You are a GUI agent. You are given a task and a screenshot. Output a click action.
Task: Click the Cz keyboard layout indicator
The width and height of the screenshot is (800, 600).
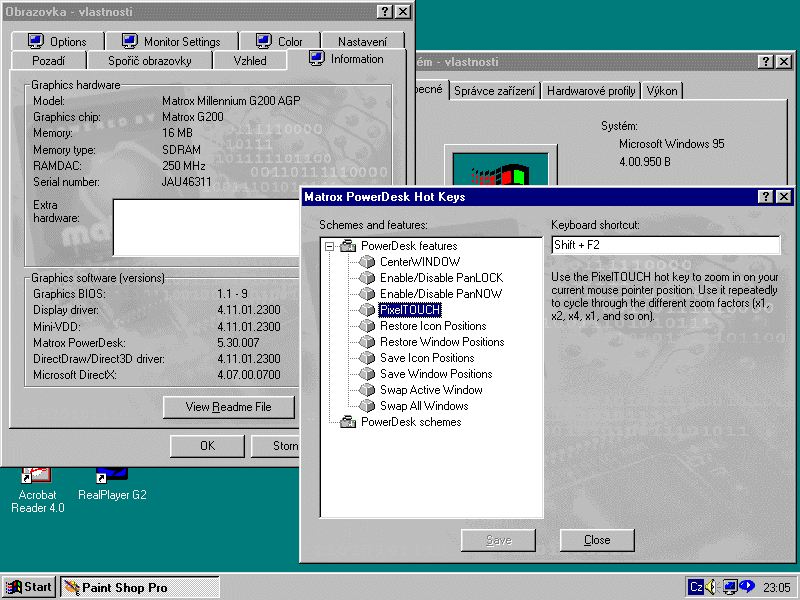[x=695, y=587]
